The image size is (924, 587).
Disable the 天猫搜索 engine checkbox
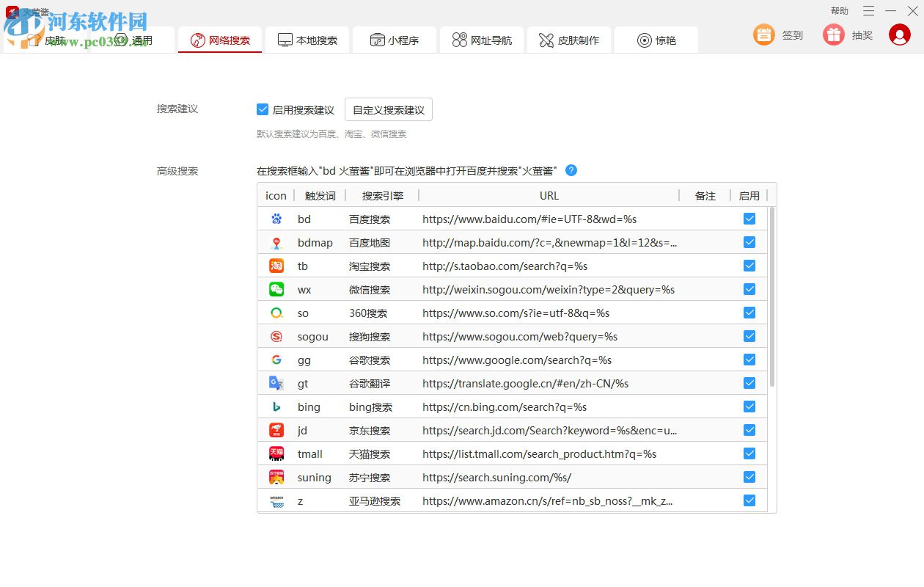pyautogui.click(x=749, y=453)
